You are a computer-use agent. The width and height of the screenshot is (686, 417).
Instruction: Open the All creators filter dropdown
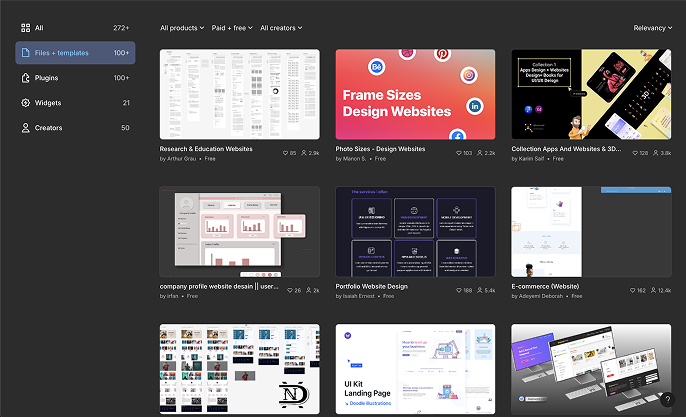tap(281, 28)
